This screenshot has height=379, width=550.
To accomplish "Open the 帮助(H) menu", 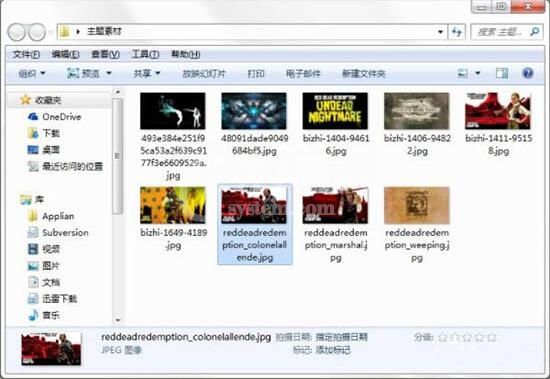I will tap(186, 54).
